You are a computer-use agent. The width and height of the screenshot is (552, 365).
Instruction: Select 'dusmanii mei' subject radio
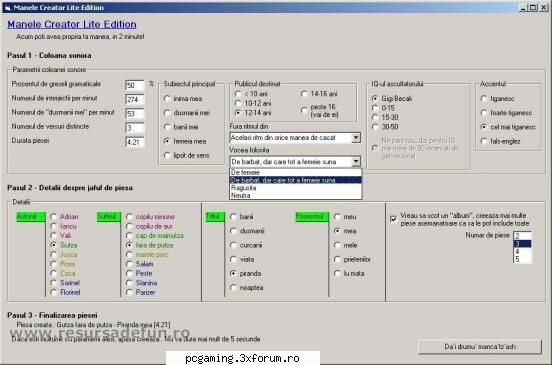pyautogui.click(x=167, y=113)
